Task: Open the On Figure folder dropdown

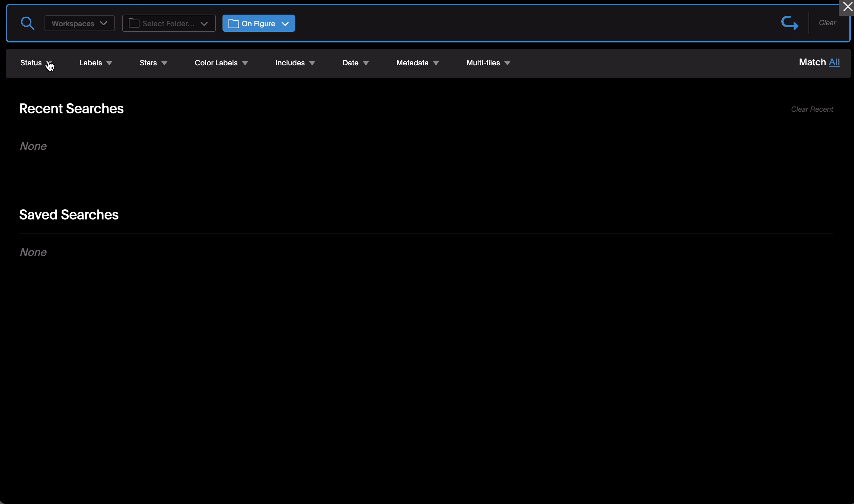Action: [259, 23]
